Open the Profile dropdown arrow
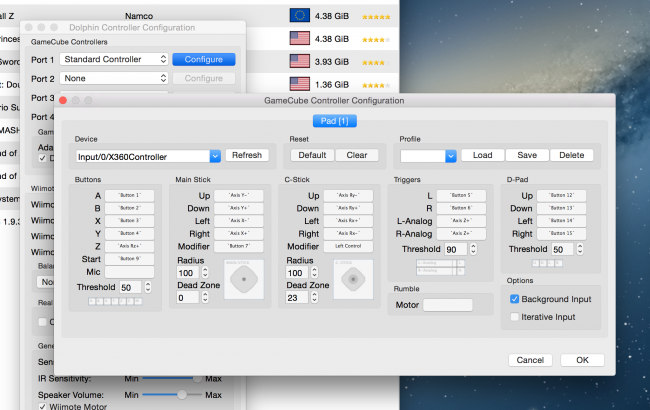This screenshot has height=410, width=650. point(451,156)
